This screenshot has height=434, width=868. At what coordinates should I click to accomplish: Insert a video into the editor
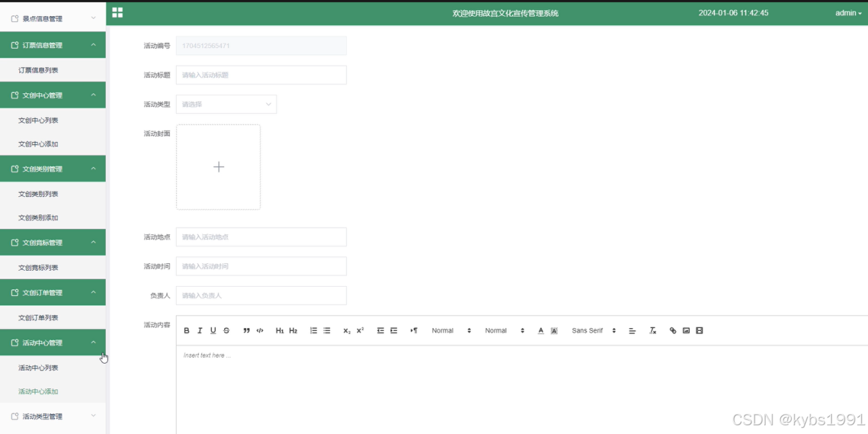pyautogui.click(x=699, y=331)
